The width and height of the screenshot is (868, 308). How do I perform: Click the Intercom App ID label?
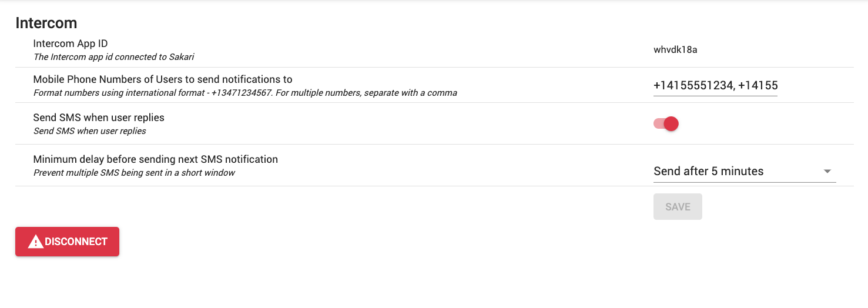coord(71,43)
